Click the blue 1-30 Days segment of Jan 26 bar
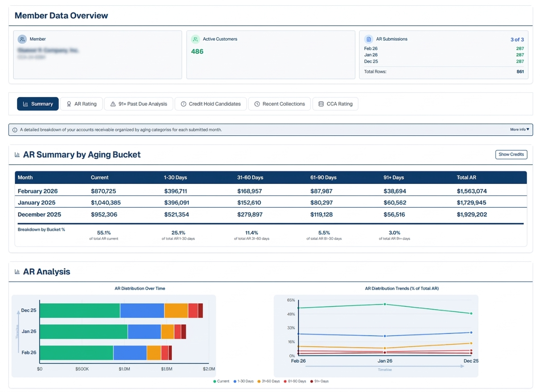 [x=144, y=331]
